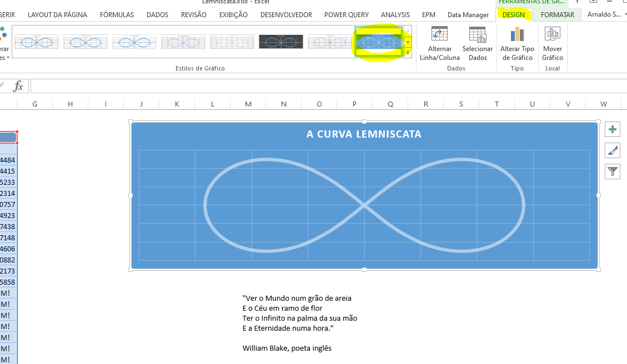This screenshot has width=627, height=364.
Task: Expand the chart styles gallery More arrow
Action: [x=408, y=53]
